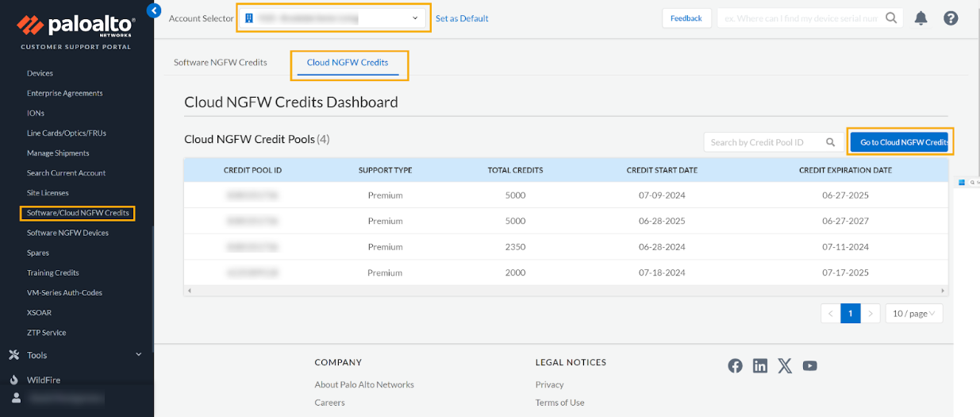Image resolution: width=980 pixels, height=417 pixels.
Task: Open the LinkedIn social icon
Action: tap(760, 365)
